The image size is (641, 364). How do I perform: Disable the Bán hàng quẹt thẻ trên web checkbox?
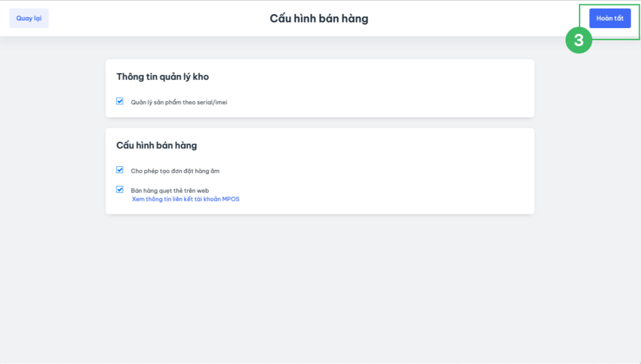tap(120, 190)
